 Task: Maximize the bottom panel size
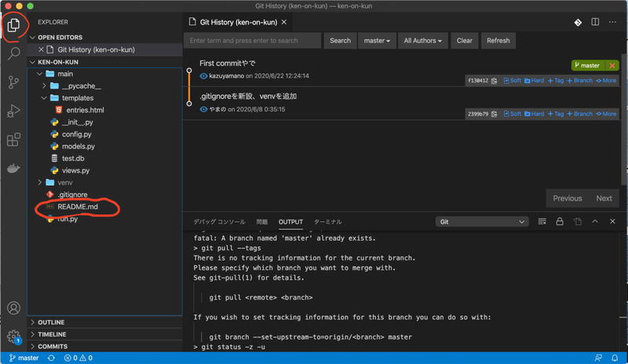[595, 221]
